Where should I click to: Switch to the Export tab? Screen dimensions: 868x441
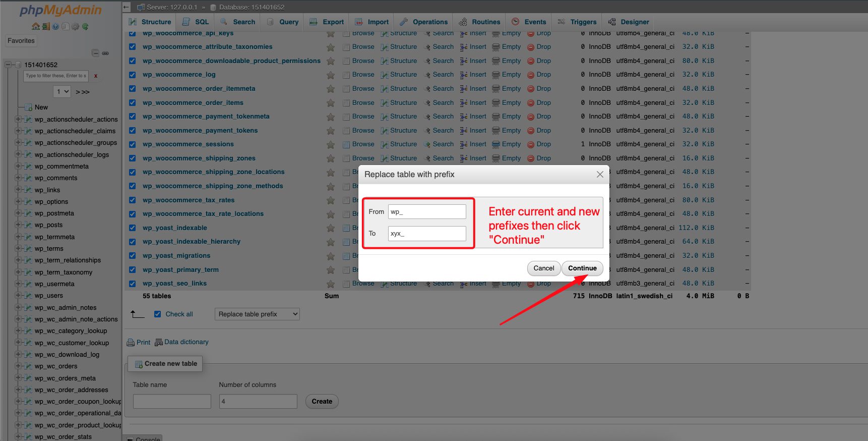point(327,22)
